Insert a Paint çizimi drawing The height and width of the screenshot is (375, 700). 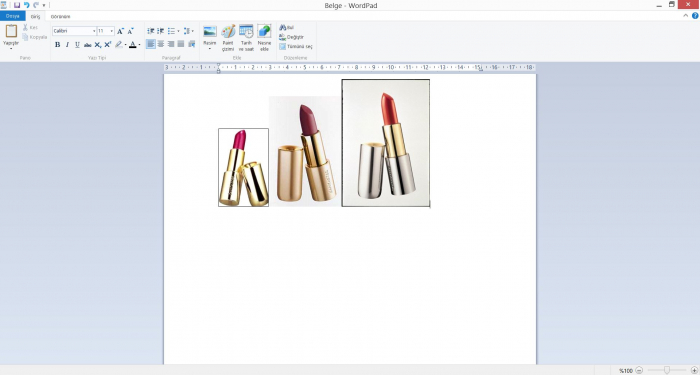click(x=228, y=38)
